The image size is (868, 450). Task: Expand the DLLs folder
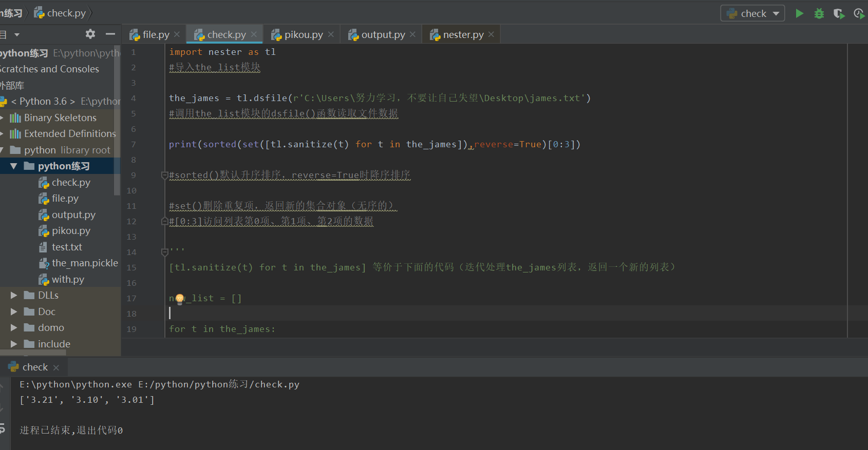tap(14, 296)
